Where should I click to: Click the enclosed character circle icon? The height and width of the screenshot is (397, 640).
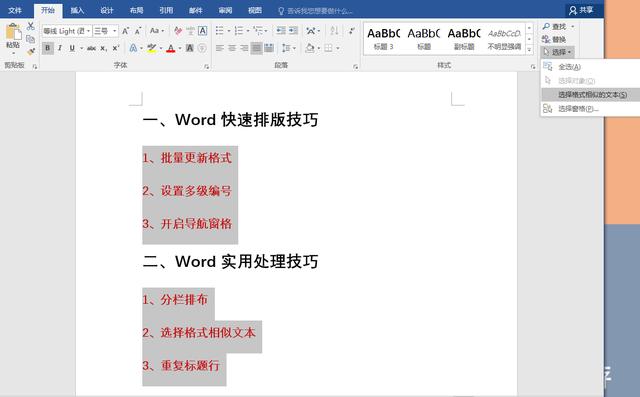(202, 48)
